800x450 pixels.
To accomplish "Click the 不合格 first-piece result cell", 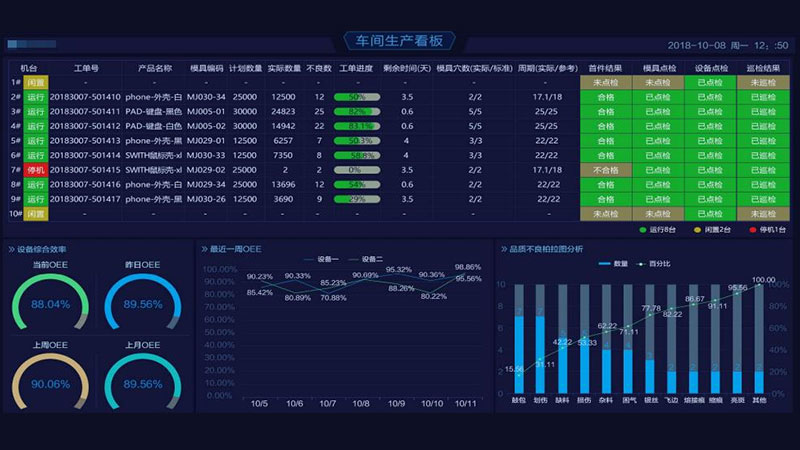I will coord(605,170).
